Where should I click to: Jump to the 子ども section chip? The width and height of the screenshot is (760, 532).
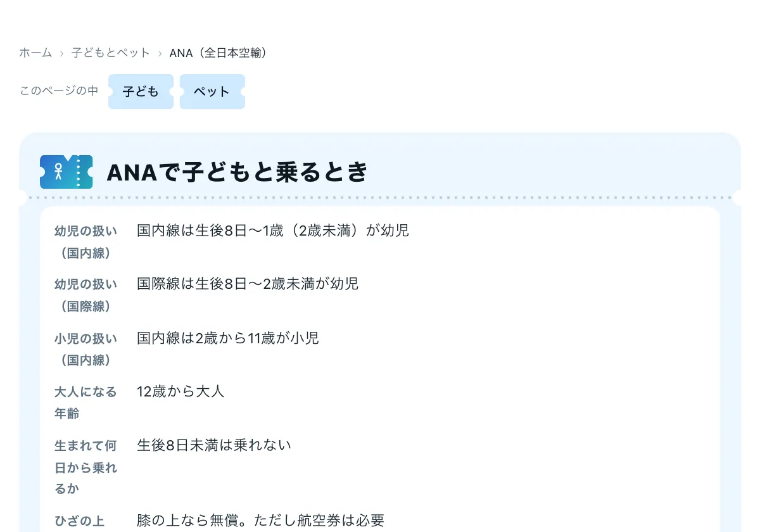click(141, 91)
